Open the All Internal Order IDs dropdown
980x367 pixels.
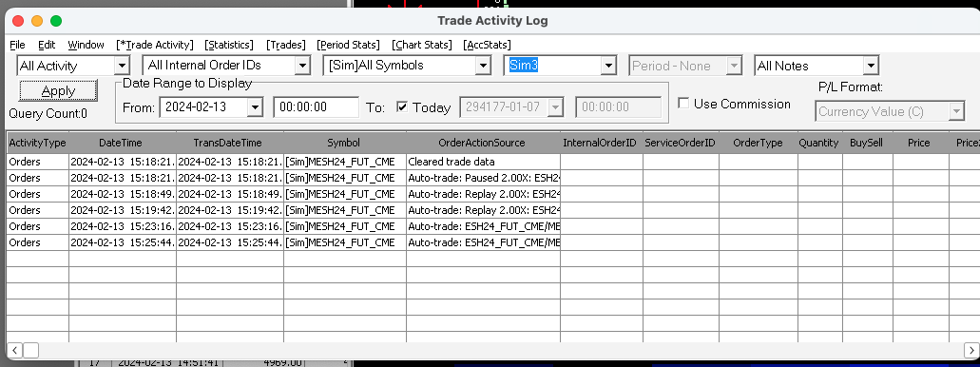point(302,66)
